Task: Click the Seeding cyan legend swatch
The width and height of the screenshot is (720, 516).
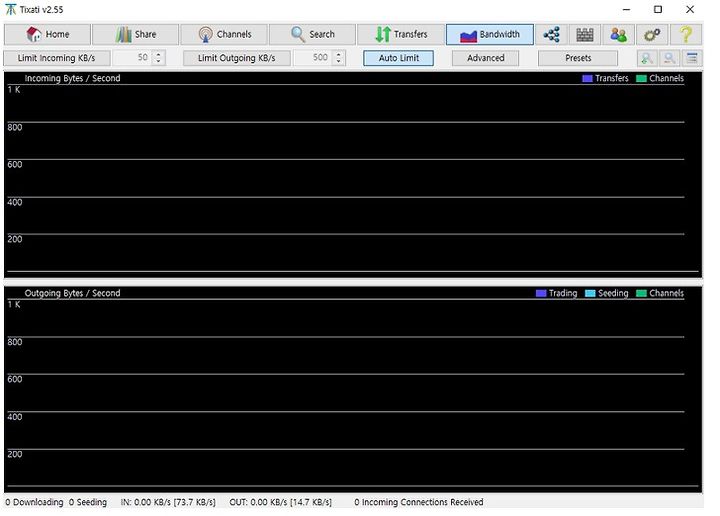Action: [x=591, y=293]
